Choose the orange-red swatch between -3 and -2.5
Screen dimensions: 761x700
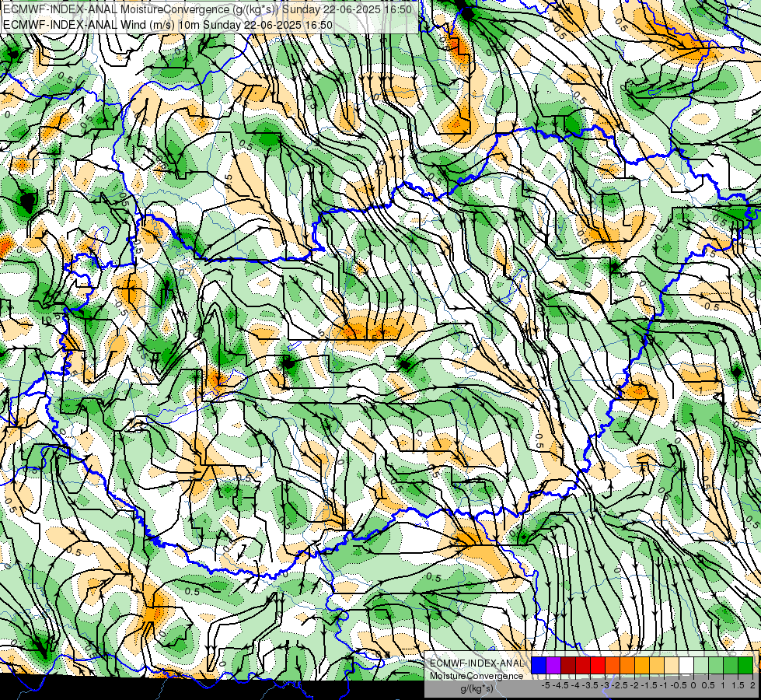click(613, 666)
